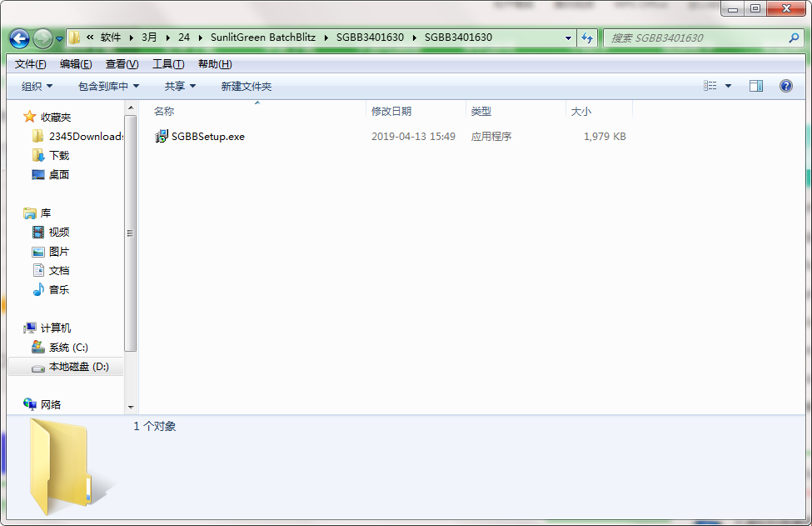Click the 应用程序 type cell
Screen dimensions: 812x526
(491, 137)
